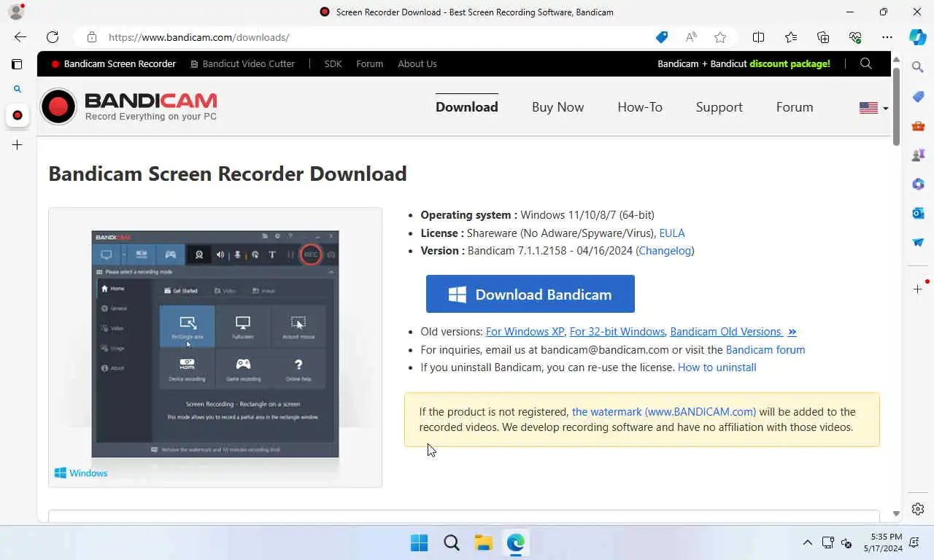Open the Edge profile icon
The width and height of the screenshot is (934, 560).
coord(15,12)
